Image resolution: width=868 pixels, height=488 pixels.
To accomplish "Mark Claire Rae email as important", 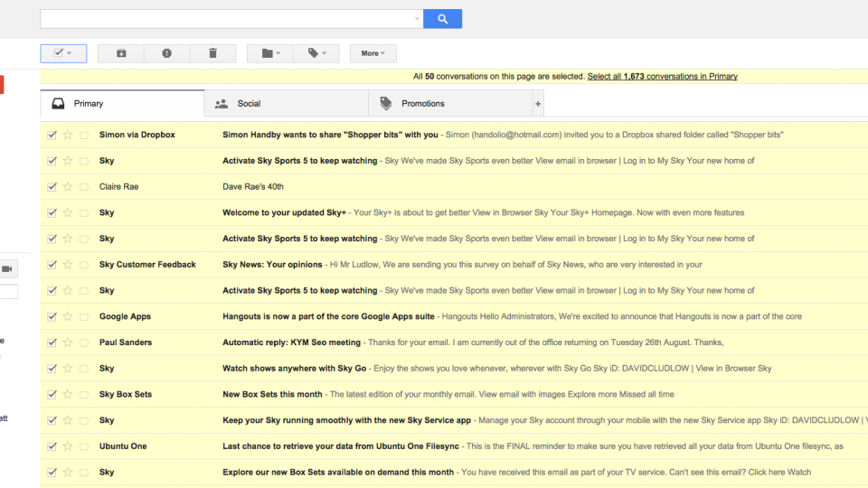I will 83,187.
